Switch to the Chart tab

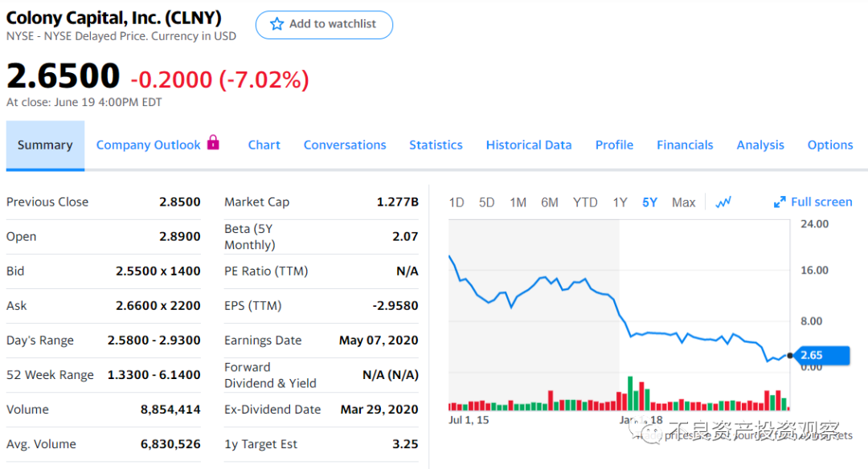point(264,145)
